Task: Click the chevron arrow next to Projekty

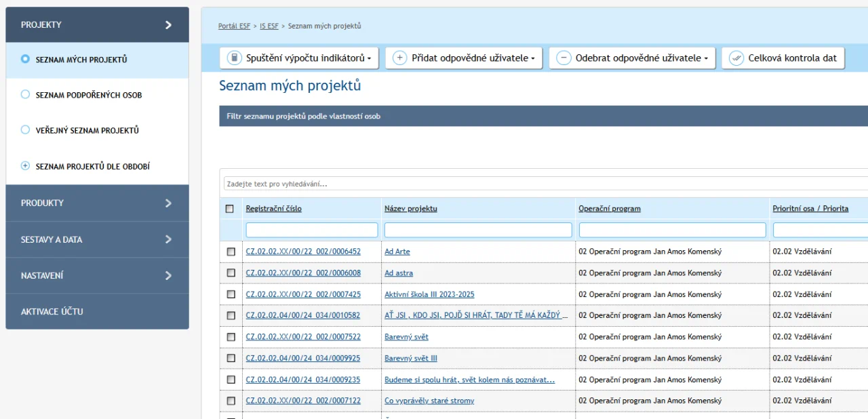Action: (x=168, y=25)
